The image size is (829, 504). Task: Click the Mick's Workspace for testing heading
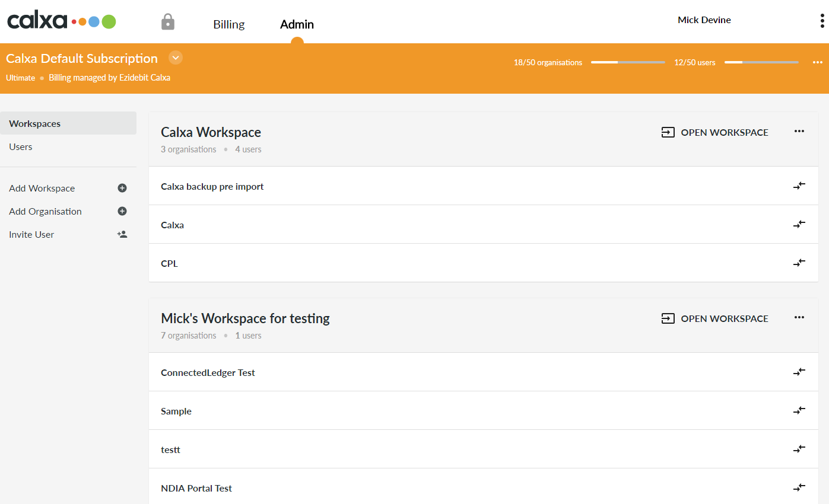tap(245, 318)
